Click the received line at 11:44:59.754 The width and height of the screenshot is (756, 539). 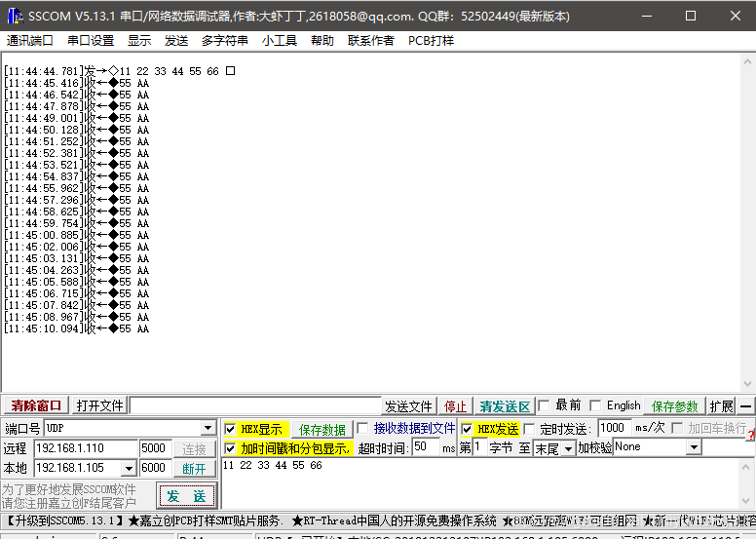(x=77, y=223)
